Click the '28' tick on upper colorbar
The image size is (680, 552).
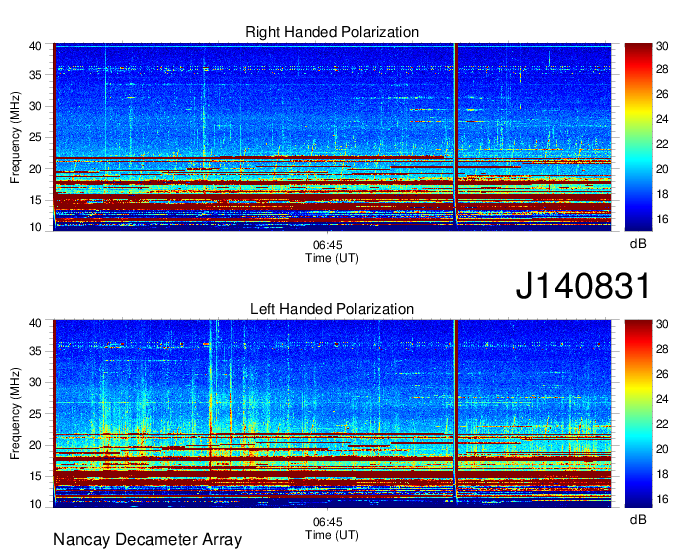pos(662,69)
